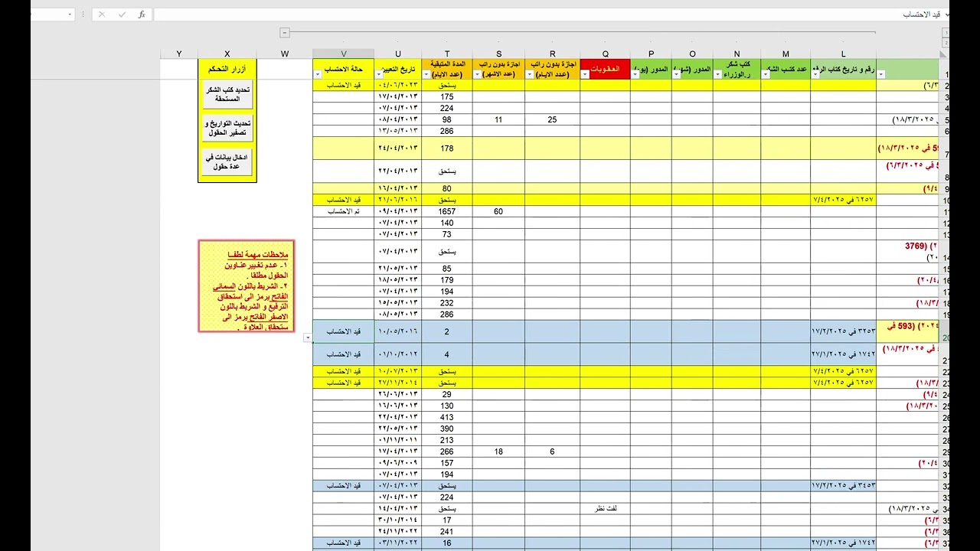980x551 pixels.
Task: Open the Name Box dropdown arrow
Action: pyautogui.click(x=70, y=15)
